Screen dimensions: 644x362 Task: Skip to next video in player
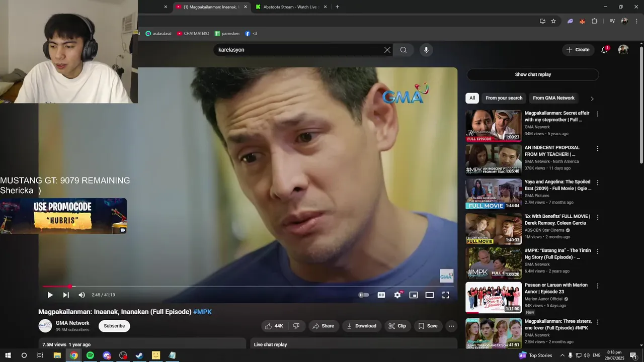[x=66, y=295]
